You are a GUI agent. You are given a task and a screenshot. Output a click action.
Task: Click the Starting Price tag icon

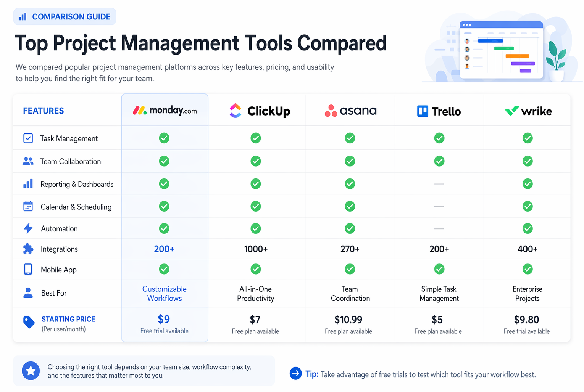pyautogui.click(x=29, y=322)
